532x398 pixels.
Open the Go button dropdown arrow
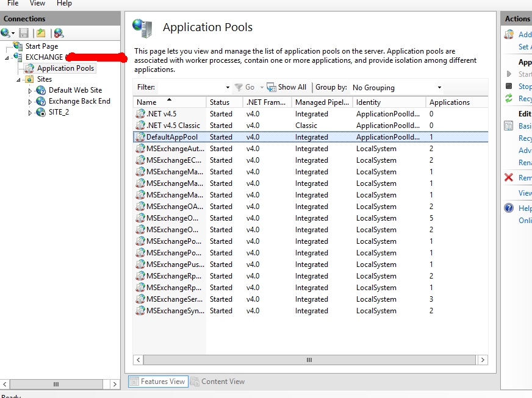[x=262, y=88]
